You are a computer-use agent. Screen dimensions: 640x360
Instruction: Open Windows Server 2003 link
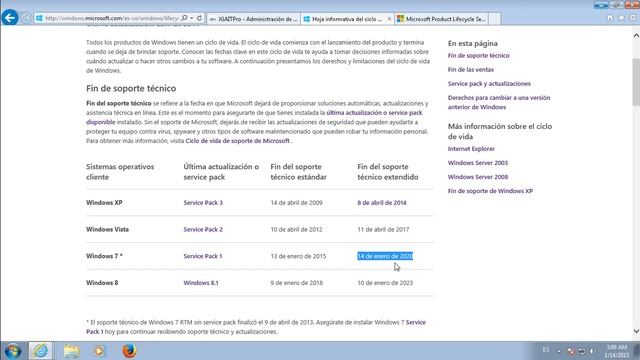click(478, 163)
